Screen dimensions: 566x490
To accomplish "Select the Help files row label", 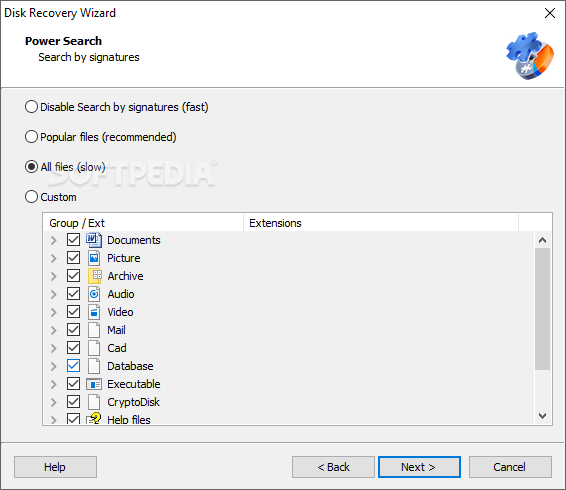I will click(129, 419).
